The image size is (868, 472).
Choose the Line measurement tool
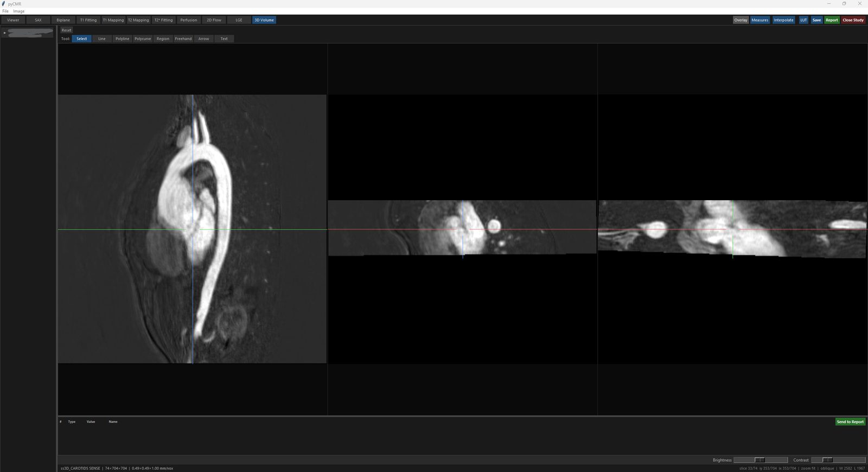[102, 39]
